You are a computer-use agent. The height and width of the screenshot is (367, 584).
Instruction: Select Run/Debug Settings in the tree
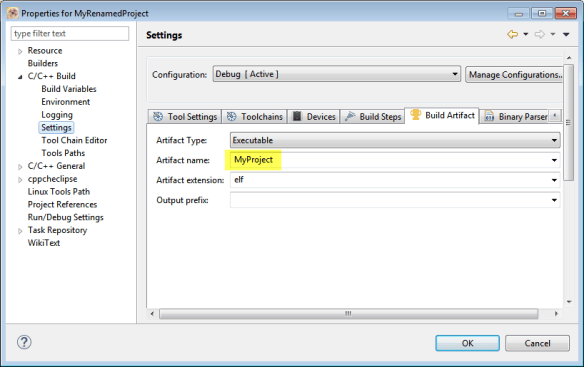click(x=66, y=217)
